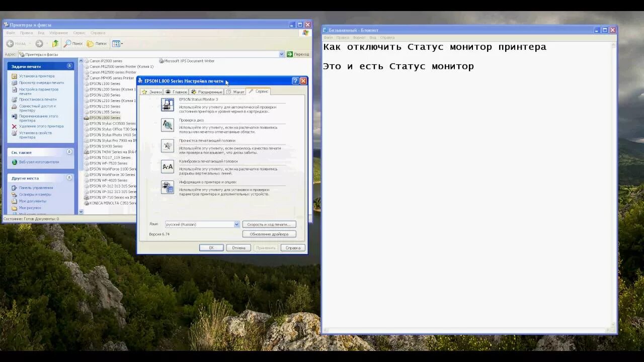
Task: Select the EPSON SX430 Series printer
Action: tap(104, 146)
